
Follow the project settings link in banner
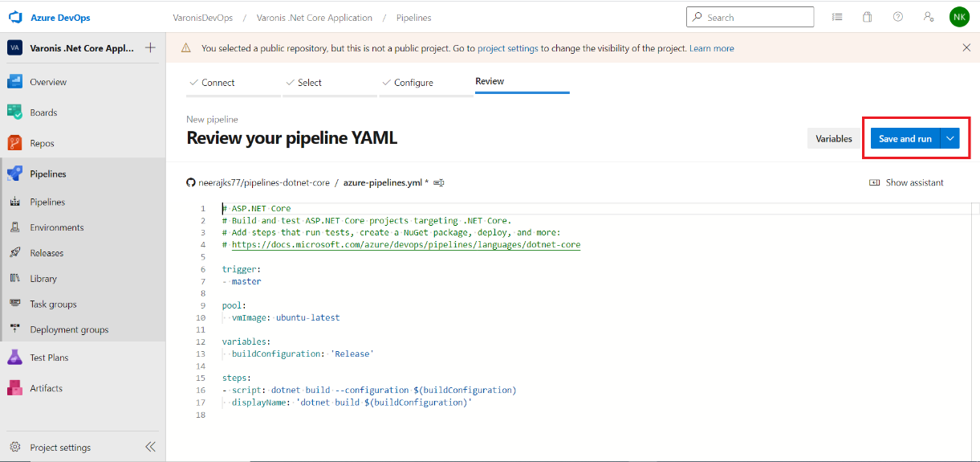(x=507, y=48)
